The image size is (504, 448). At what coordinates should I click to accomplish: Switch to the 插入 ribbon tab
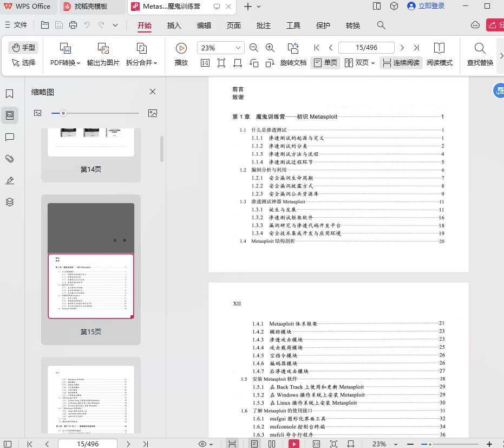click(x=173, y=25)
